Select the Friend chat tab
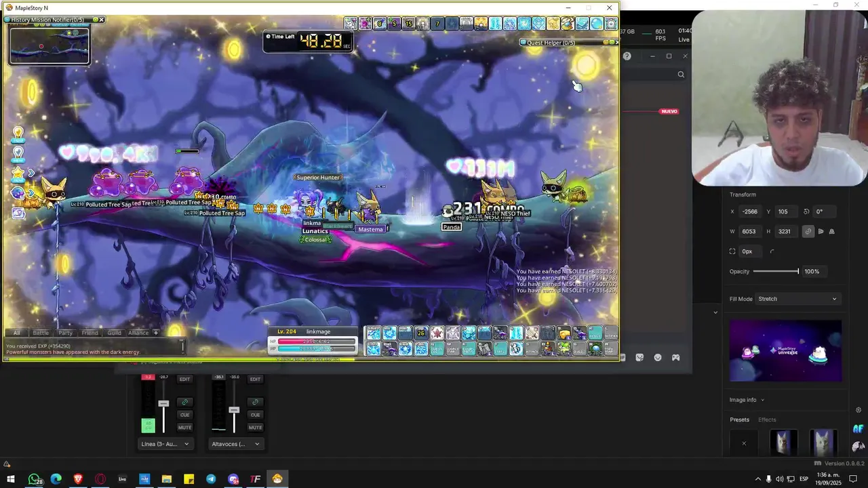The width and height of the screenshot is (868, 488). point(90,333)
